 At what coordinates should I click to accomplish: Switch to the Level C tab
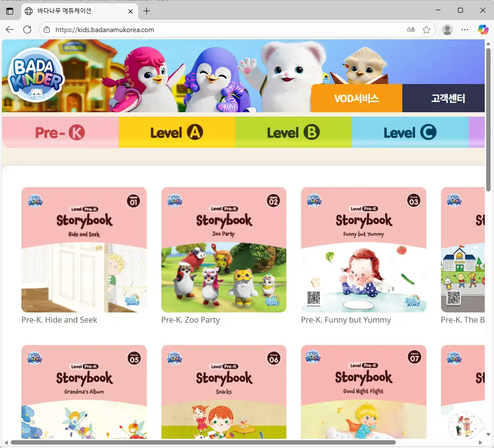point(410,132)
